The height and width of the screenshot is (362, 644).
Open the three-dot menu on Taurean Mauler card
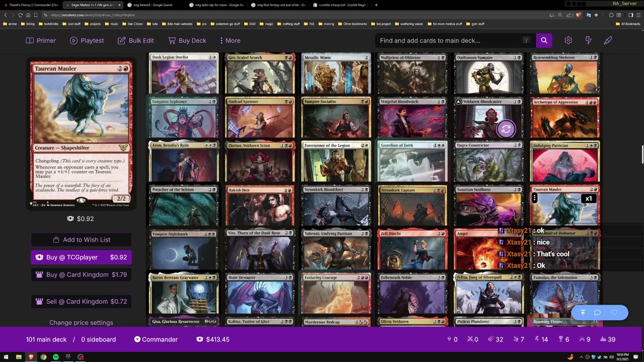(x=535, y=198)
